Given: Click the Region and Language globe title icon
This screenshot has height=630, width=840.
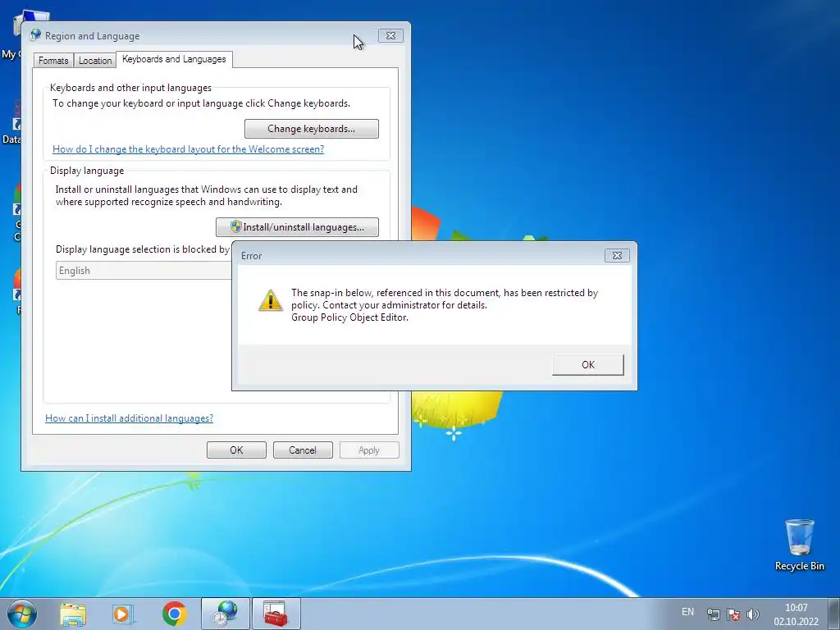Looking at the screenshot, I should pyautogui.click(x=36, y=35).
